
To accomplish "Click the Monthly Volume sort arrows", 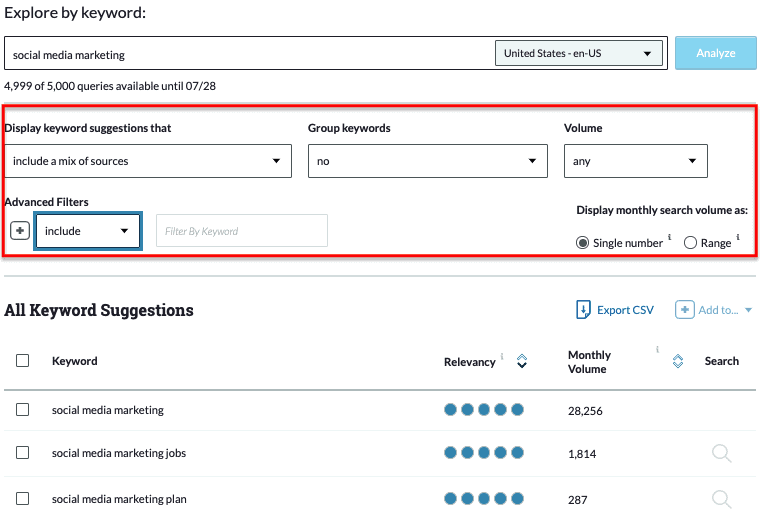I will 678,362.
